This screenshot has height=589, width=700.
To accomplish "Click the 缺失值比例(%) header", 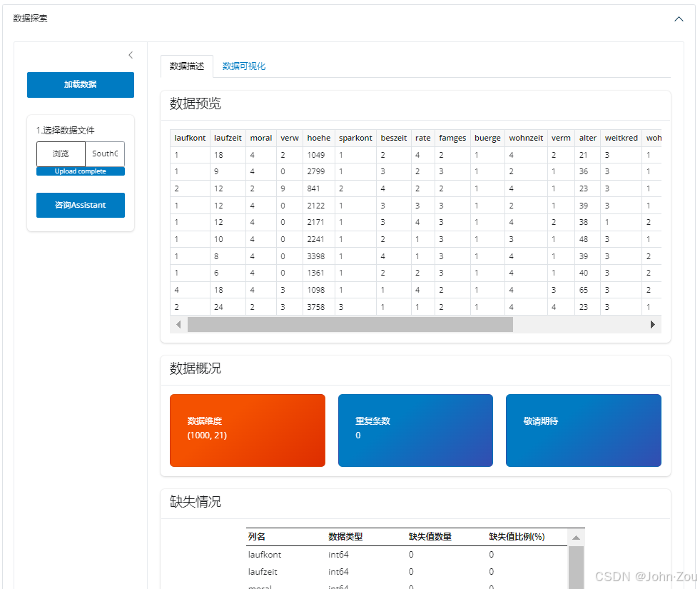I will (x=517, y=537).
